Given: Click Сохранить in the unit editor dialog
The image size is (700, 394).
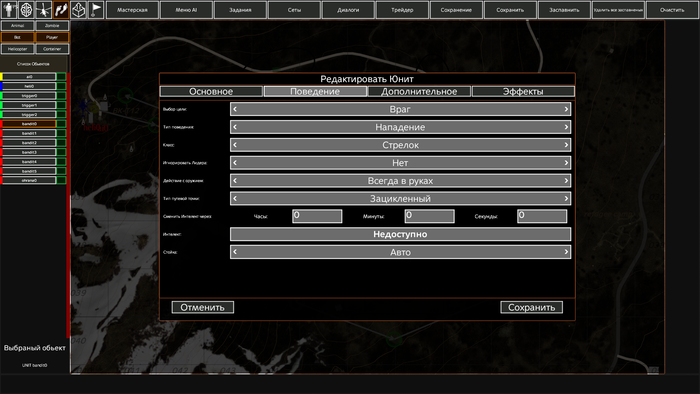Looking at the screenshot, I should coord(531,307).
